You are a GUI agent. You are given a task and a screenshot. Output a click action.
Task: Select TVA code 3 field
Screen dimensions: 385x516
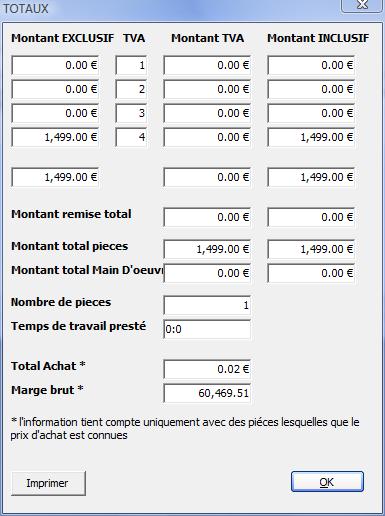point(131,113)
